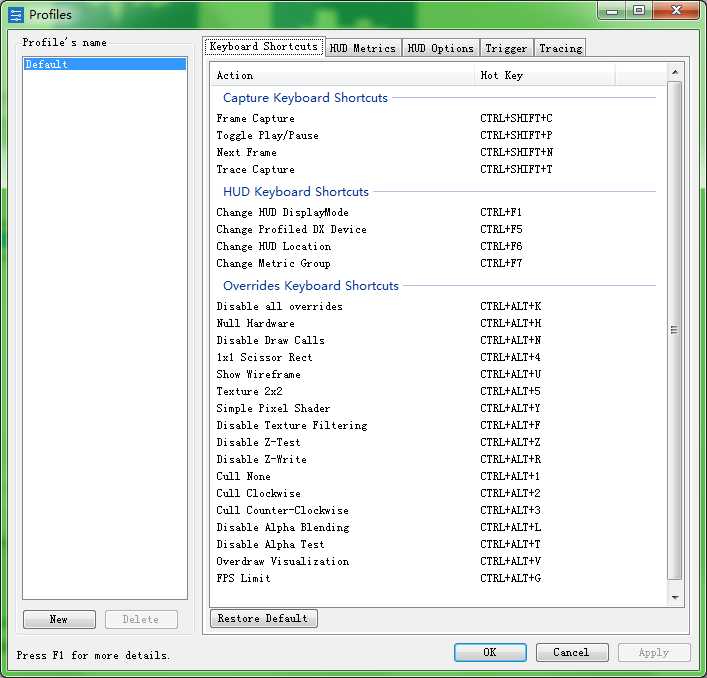Screen dimensions: 707x678
Task: Click the New profile button
Action: pos(59,619)
